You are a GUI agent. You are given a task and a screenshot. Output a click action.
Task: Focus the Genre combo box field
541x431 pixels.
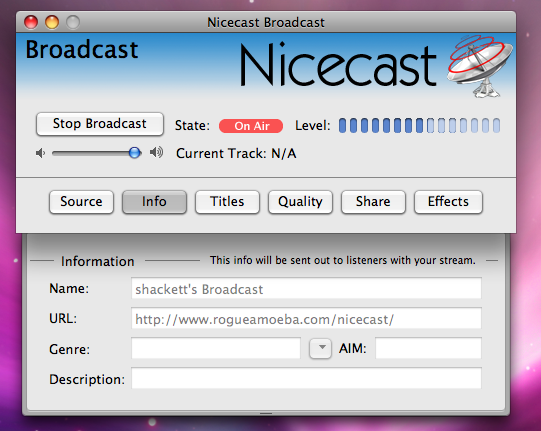[x=216, y=349]
